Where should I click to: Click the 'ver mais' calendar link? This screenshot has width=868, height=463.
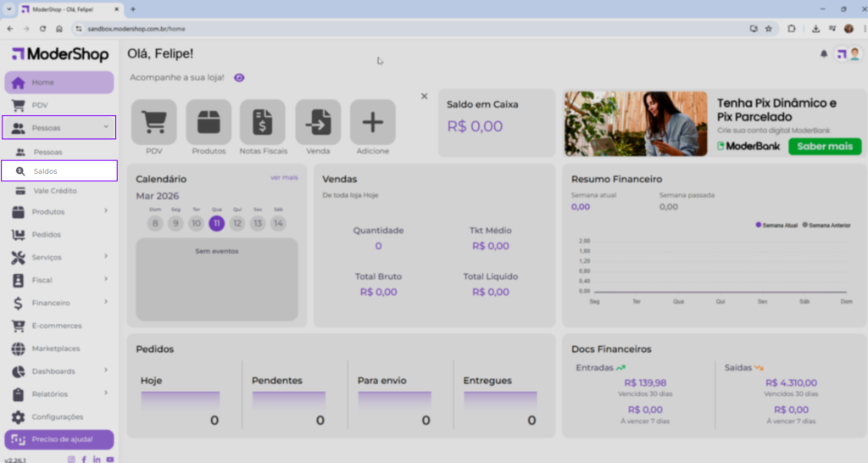tap(284, 178)
